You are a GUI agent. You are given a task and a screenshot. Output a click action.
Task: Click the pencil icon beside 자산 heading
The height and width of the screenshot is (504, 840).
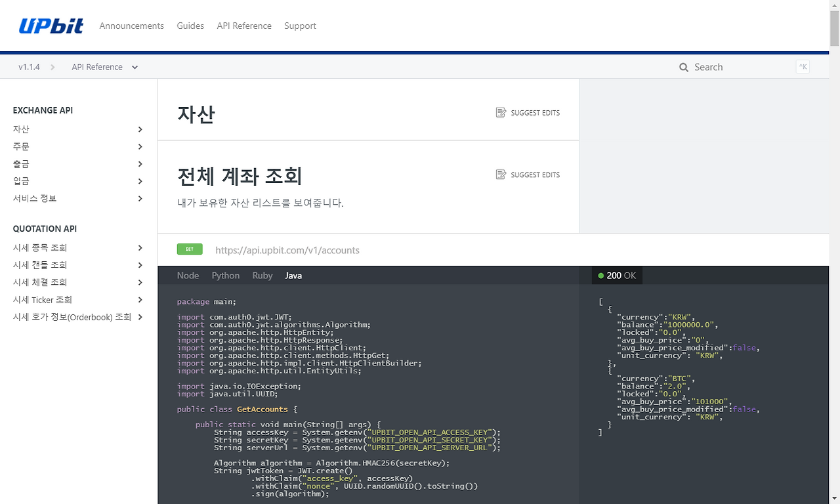[501, 112]
